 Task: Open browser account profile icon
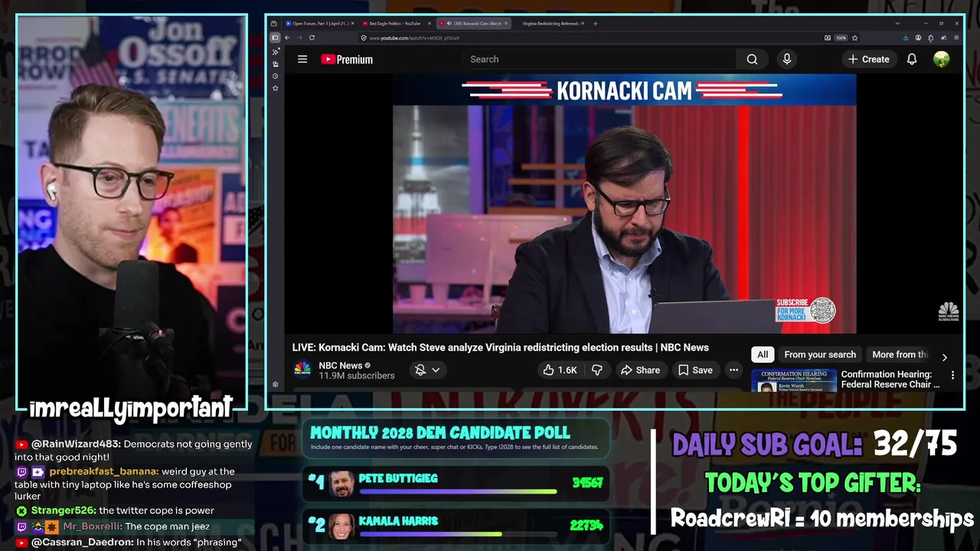click(918, 37)
